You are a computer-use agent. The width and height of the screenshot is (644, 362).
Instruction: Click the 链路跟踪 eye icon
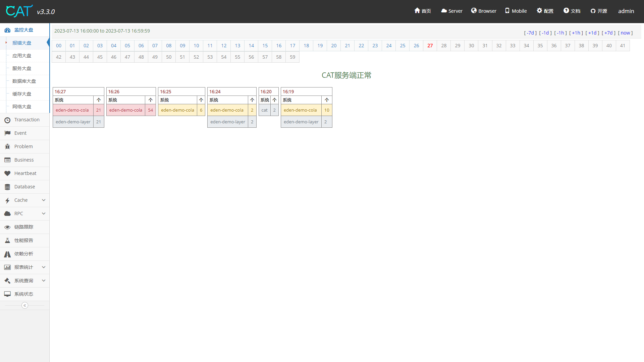tap(7, 227)
